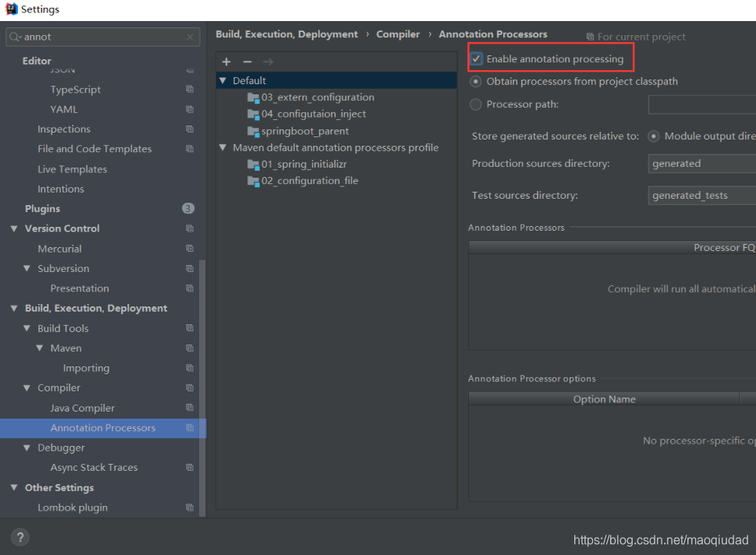Collapse Maven default annotation processors profile
Viewport: 756px width, 555px height.
223,147
